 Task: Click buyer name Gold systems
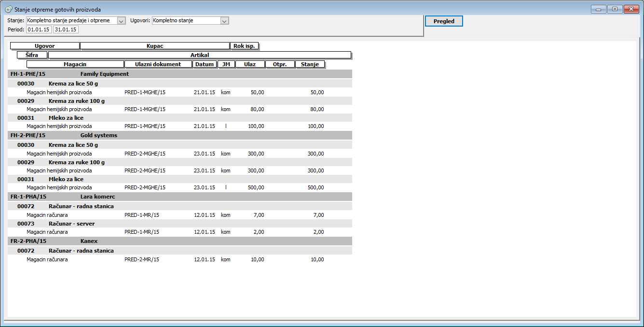pyautogui.click(x=99, y=135)
